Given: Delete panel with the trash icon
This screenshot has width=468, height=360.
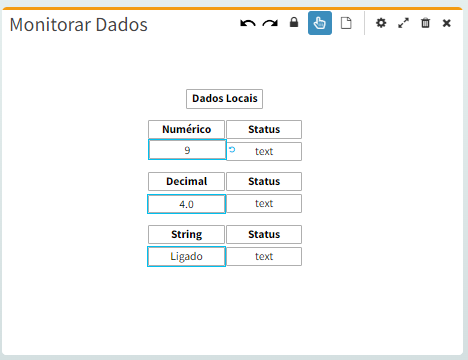Looking at the screenshot, I should [425, 23].
